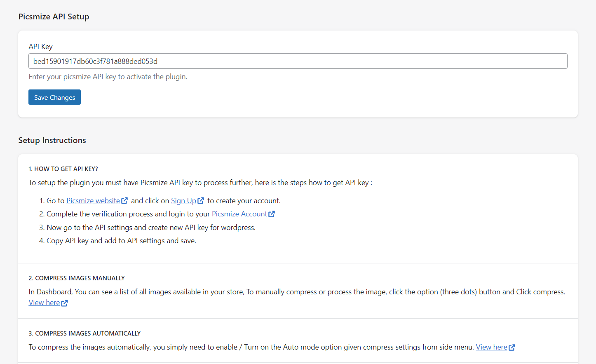Viewport: 596px width, 364px height.
Task: Click external-link icon in Compress Images Manually section
Action: (x=64, y=303)
